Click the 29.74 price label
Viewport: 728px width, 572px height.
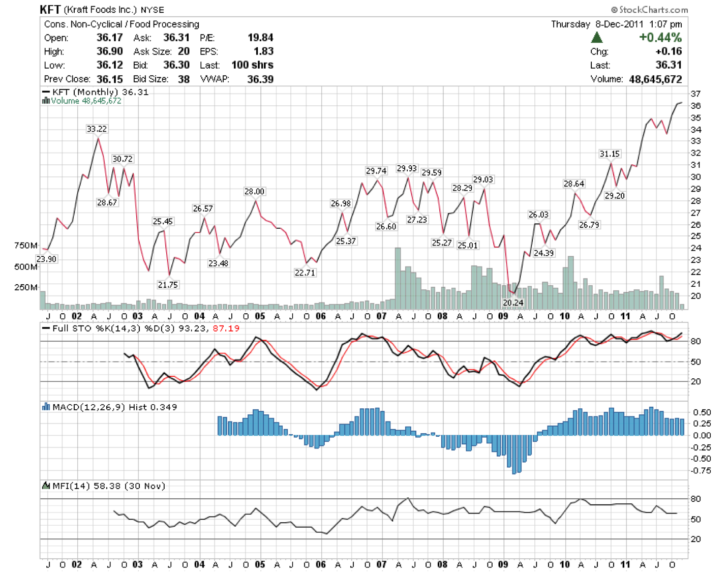point(376,171)
